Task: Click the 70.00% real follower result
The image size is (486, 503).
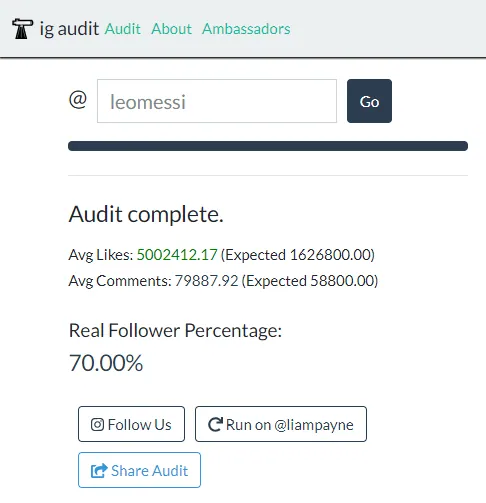Action: (106, 363)
